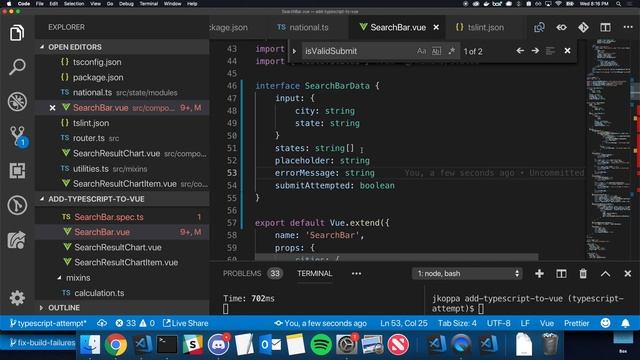Split the editor to the right

[605, 27]
